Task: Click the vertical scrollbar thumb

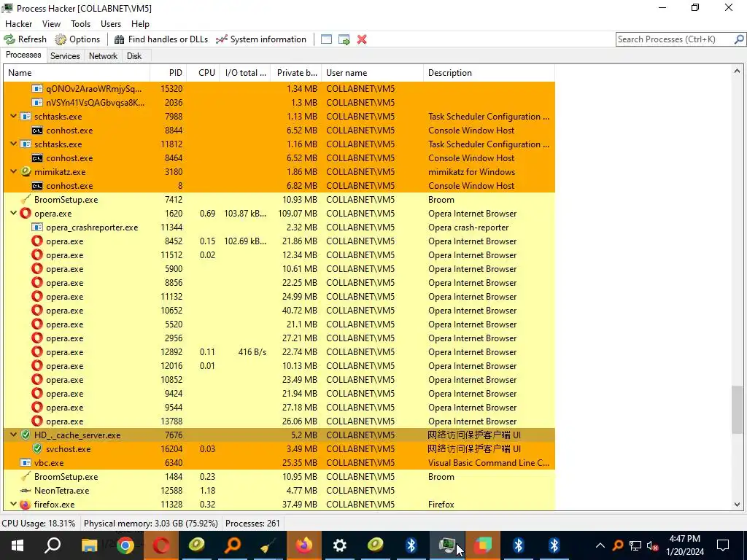Action: click(x=737, y=410)
